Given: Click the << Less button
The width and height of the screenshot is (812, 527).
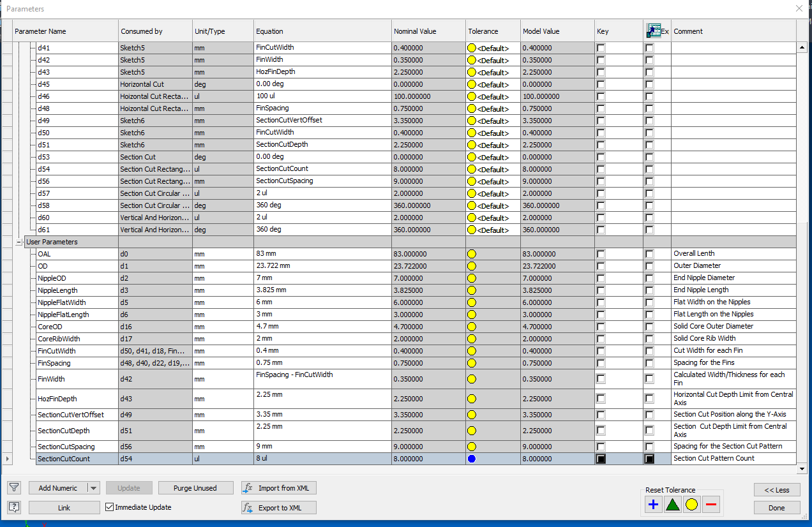Looking at the screenshot, I should [x=776, y=490].
